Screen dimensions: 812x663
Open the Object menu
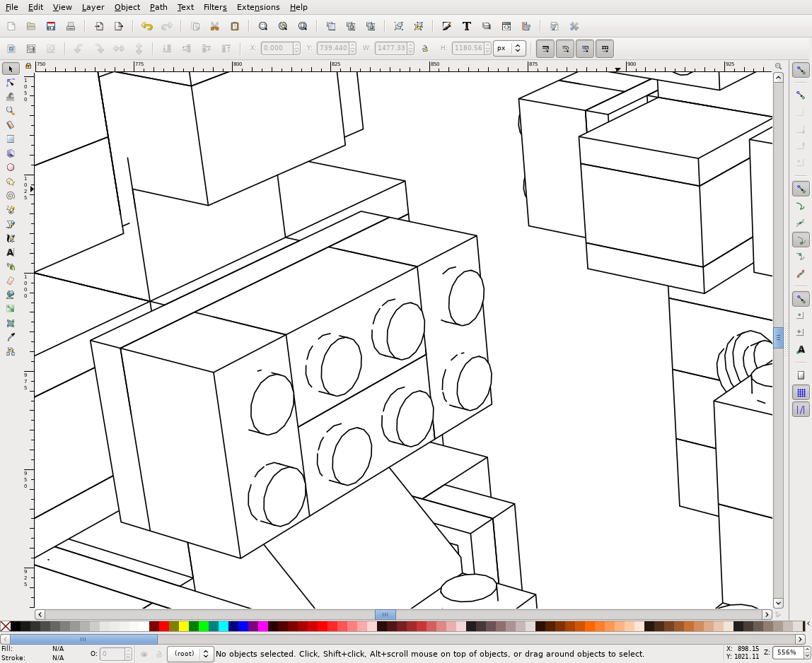pos(127,7)
